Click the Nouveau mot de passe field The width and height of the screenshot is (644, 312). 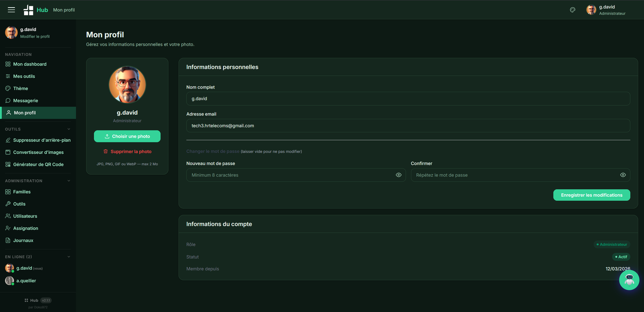click(296, 175)
